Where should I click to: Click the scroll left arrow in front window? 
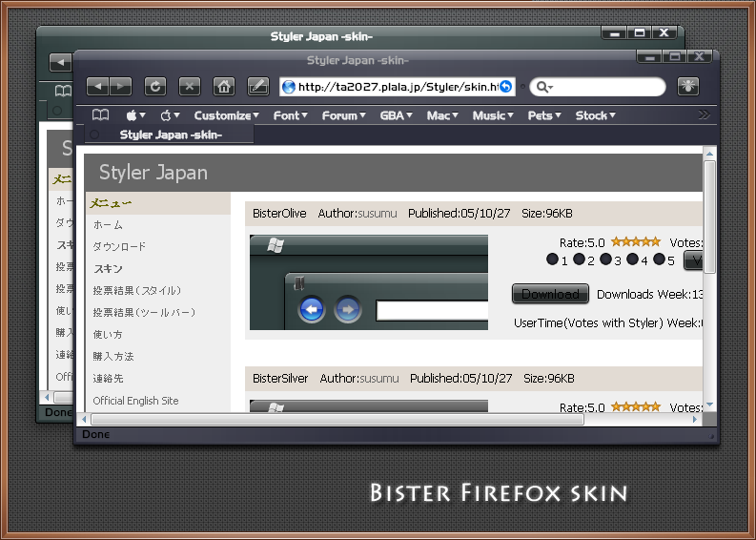click(x=85, y=420)
